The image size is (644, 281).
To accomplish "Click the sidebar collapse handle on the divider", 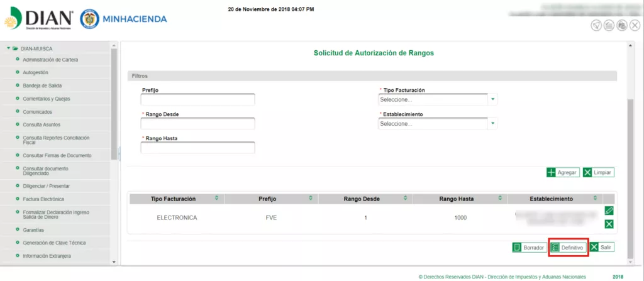I will 119,153.
